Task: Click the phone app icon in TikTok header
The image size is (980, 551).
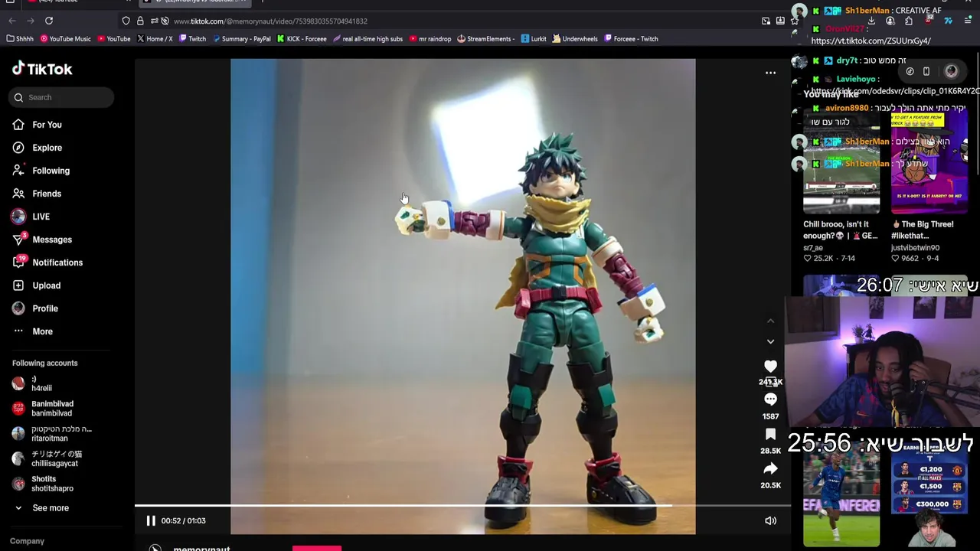Action: (926, 71)
